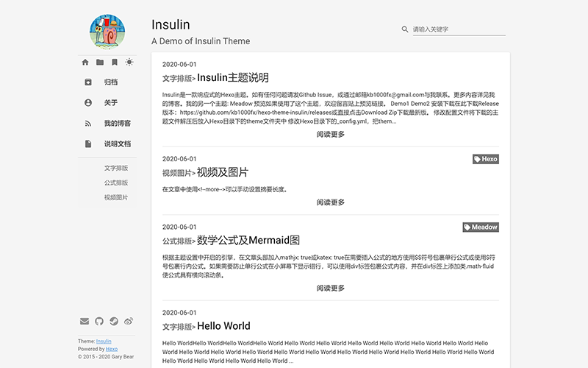588x368 pixels.
Task: Open the Hexo footer link
Action: click(112, 349)
